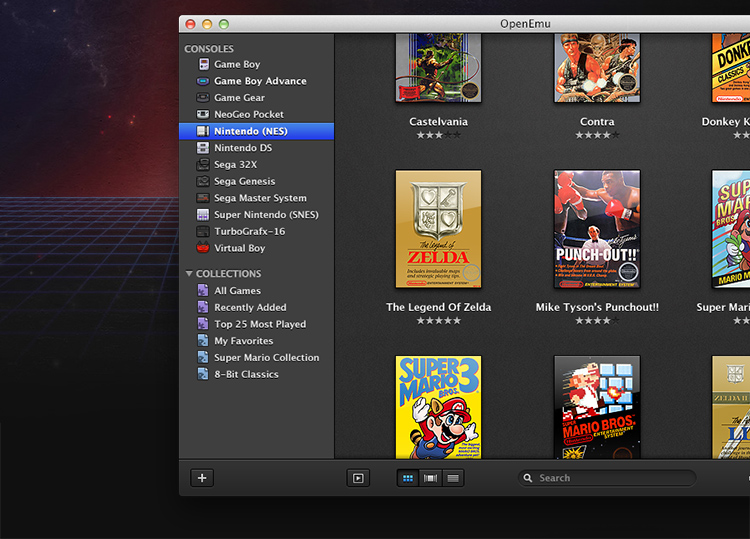
Task: Click the Super Mario Collection icon
Action: pos(203,357)
